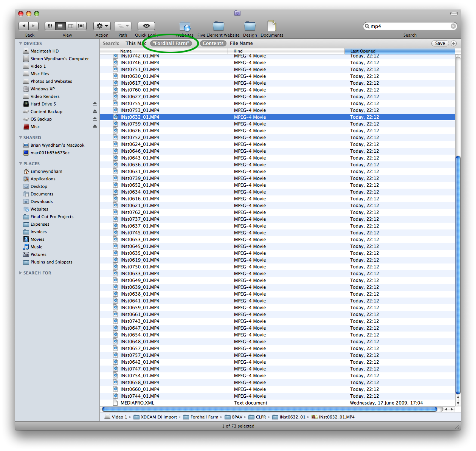476x451 pixels.
Task: Toggle search scope to "Fordhall Farm"
Action: (x=171, y=43)
